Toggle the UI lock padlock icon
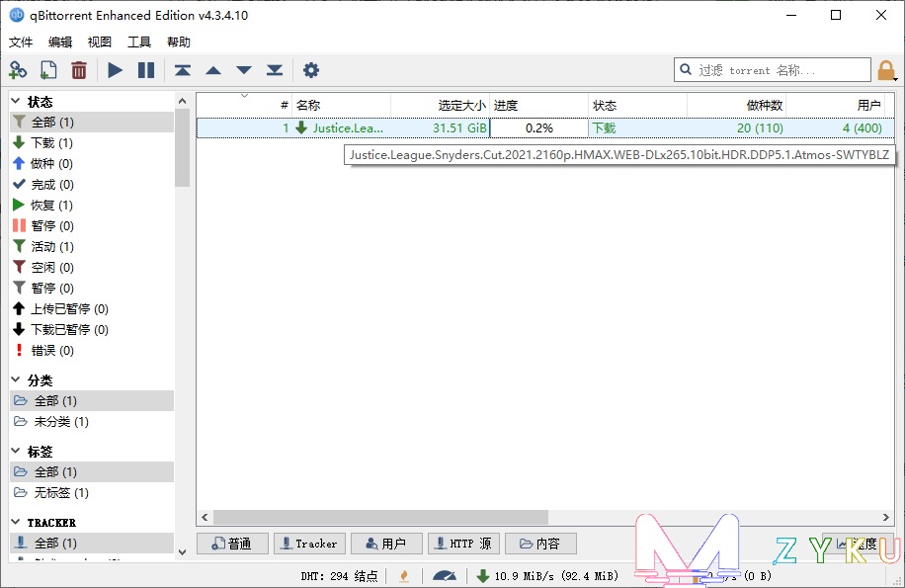The image size is (905, 588). click(x=886, y=71)
